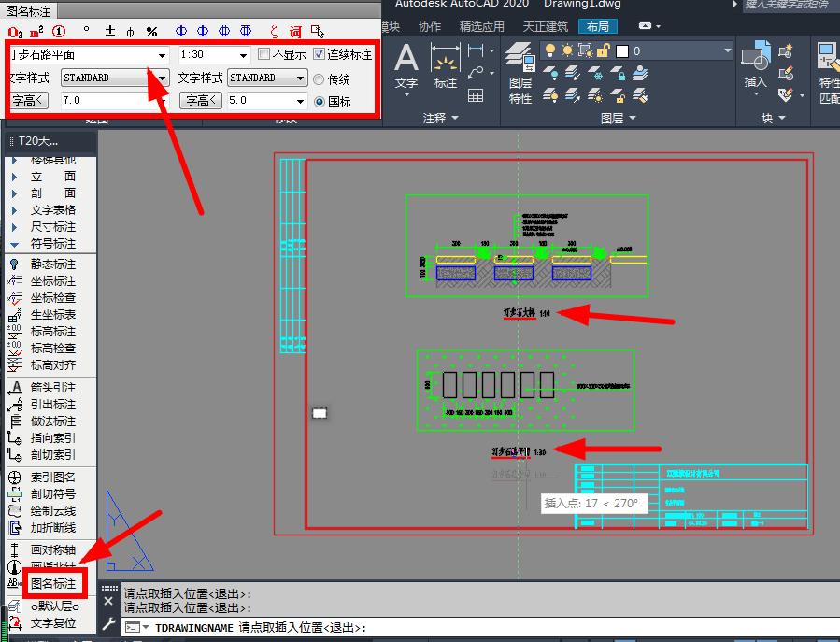The width and height of the screenshot is (840, 642).
Task: Open the 1:30 scale dropdown
Action: [x=244, y=56]
